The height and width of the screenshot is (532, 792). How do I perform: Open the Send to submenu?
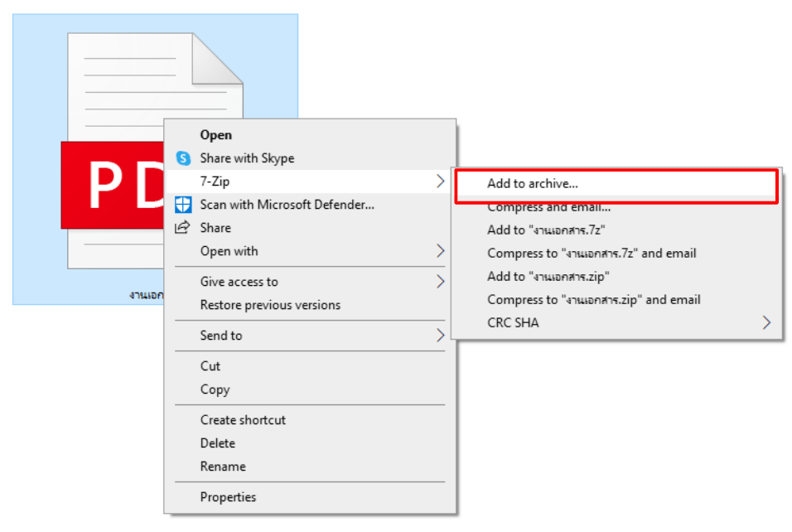[x=310, y=336]
